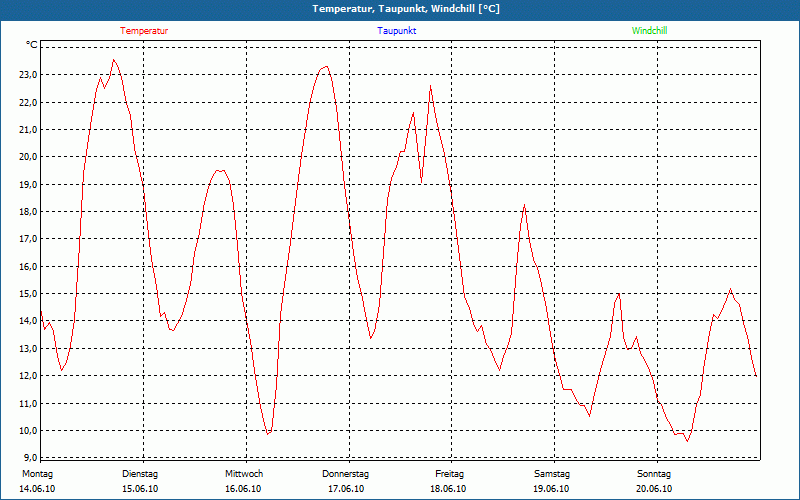Select the Dienstag day label

(x=140, y=474)
